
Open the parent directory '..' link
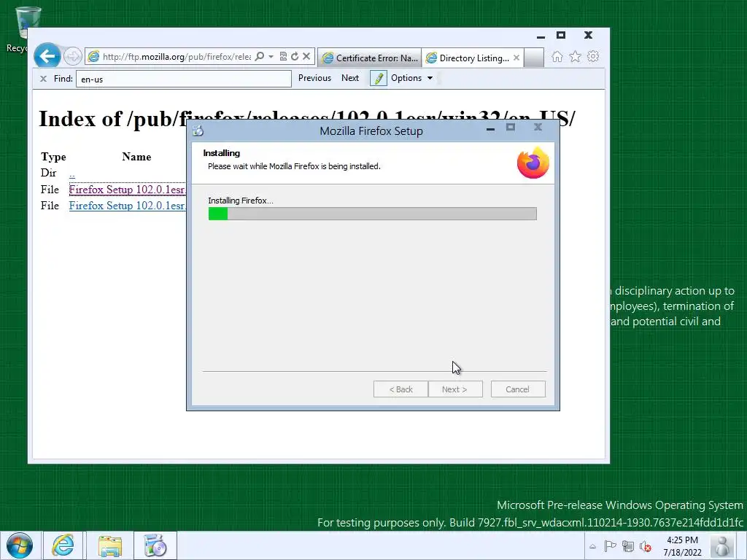72,174
